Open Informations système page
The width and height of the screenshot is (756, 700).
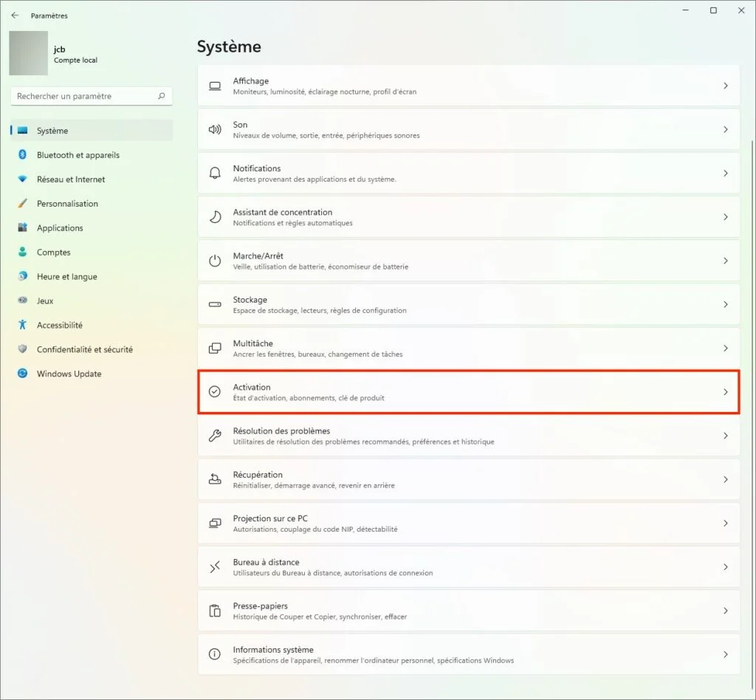pyautogui.click(x=469, y=654)
